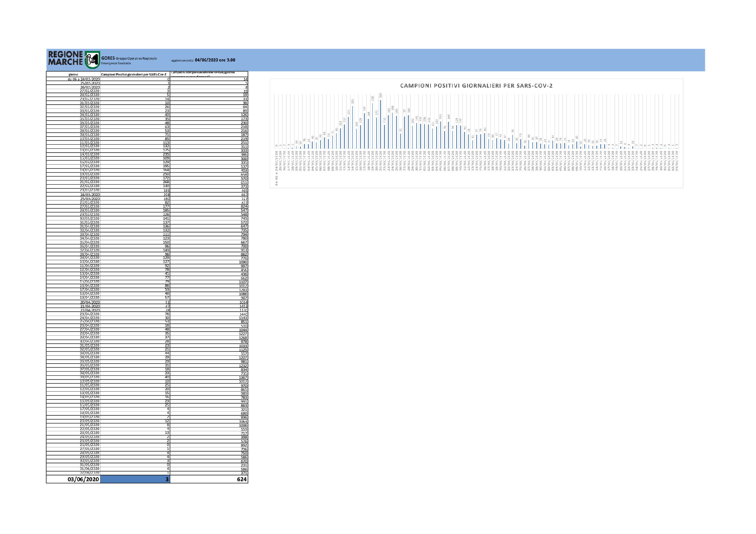Click tested value 1453 in the 21/04/2020 row

click(243, 306)
